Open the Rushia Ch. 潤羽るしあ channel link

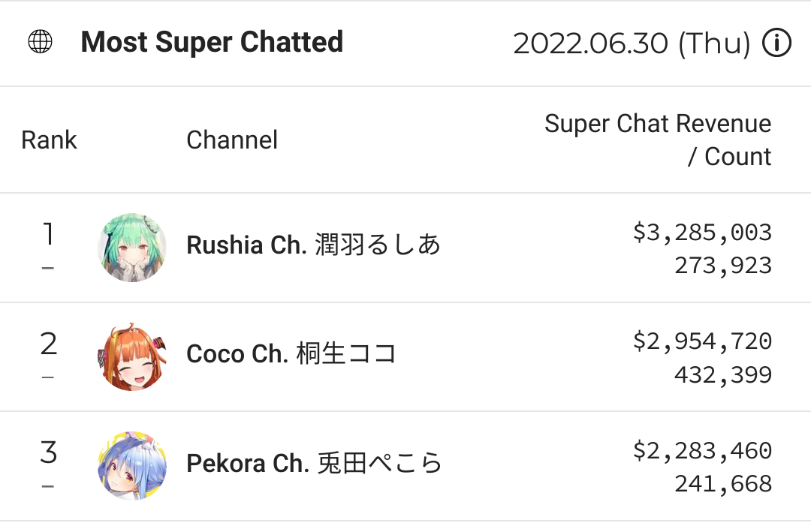click(x=313, y=245)
